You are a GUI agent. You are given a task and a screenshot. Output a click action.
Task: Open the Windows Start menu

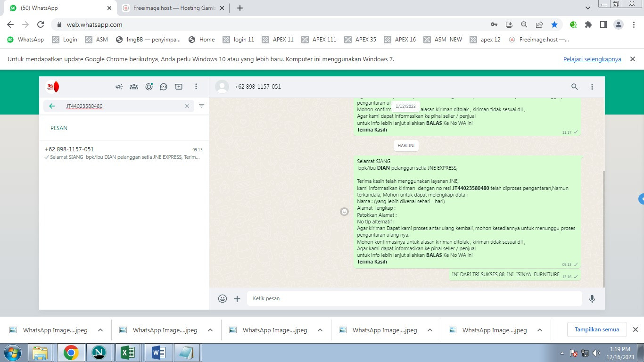click(12, 353)
